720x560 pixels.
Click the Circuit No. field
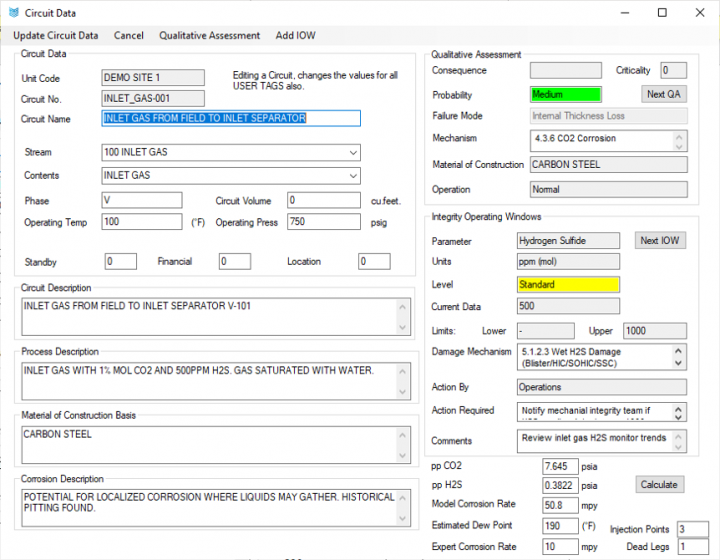click(x=153, y=98)
